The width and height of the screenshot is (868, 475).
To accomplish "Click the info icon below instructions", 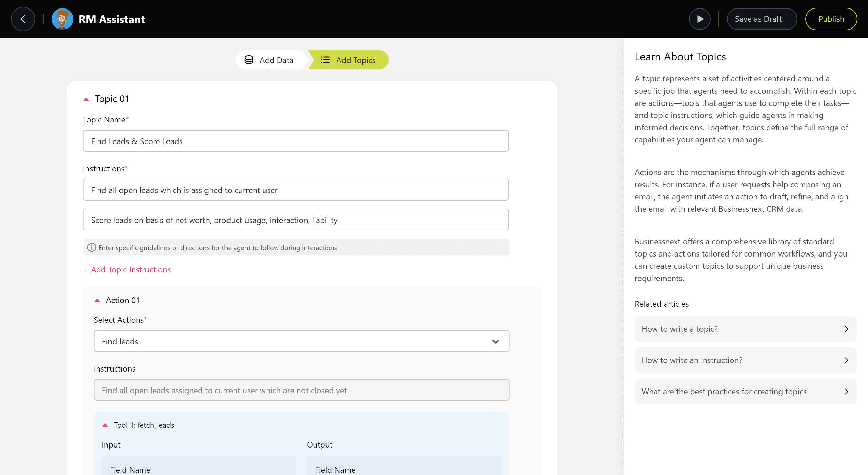I will point(91,247).
